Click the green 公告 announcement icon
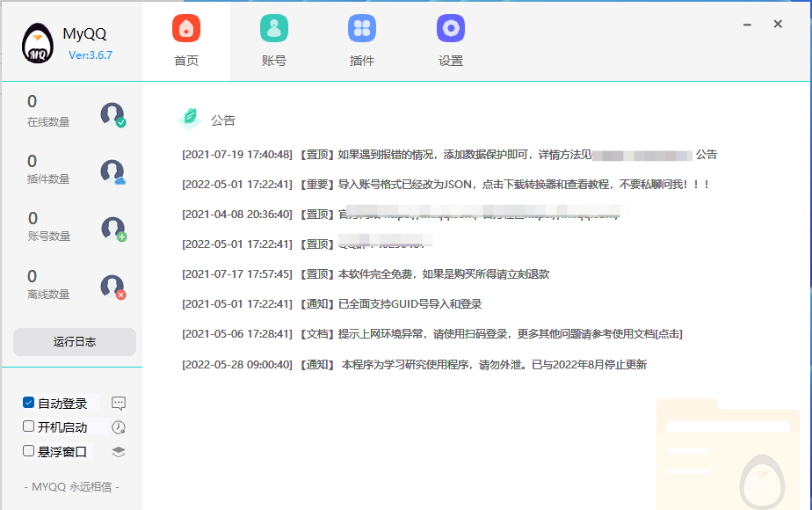 pos(189,119)
